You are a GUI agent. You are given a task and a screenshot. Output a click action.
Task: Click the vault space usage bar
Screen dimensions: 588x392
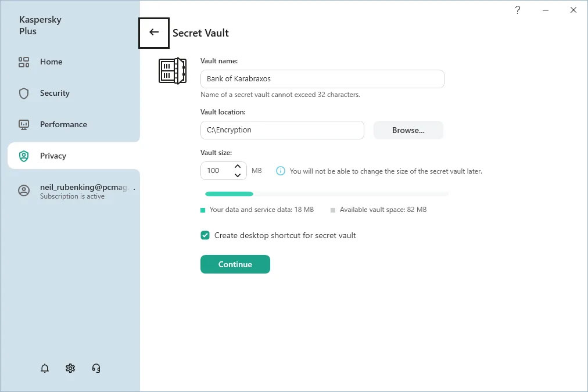[327, 194]
